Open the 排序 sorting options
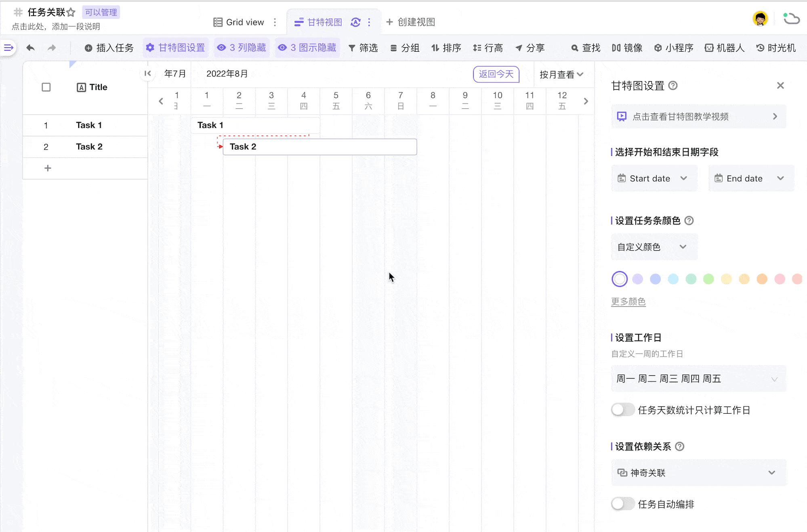Screen dimensions: 807x532 (446, 48)
